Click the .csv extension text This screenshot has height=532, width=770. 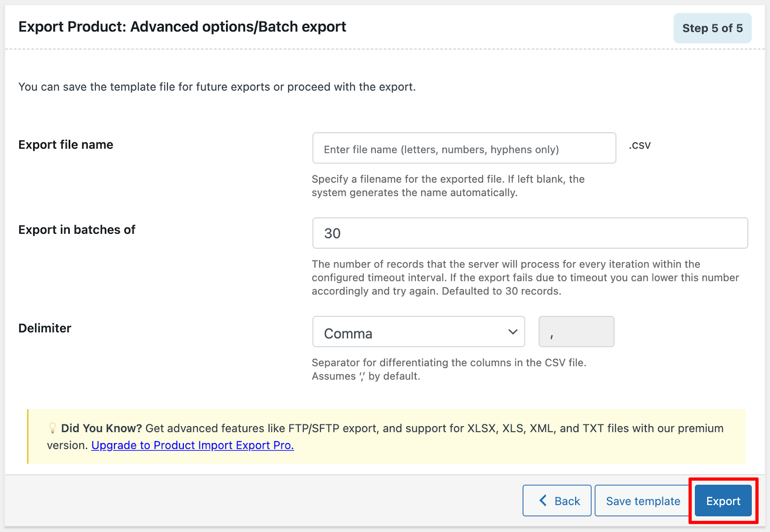[640, 145]
